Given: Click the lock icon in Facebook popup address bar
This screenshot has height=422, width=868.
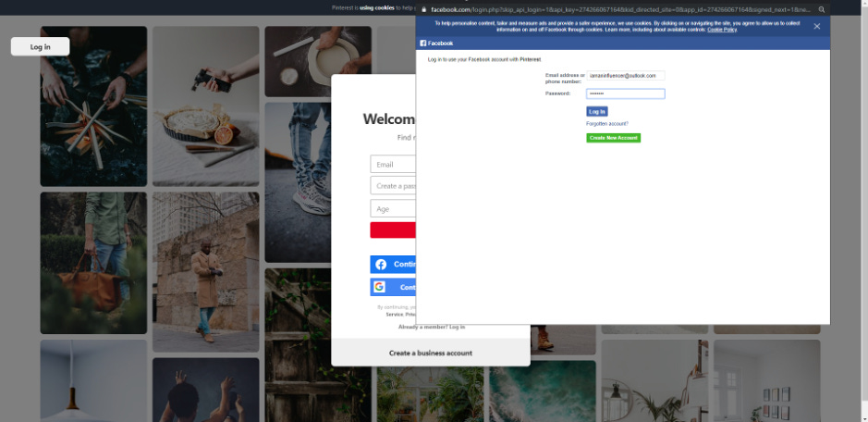Looking at the screenshot, I should (423, 9).
